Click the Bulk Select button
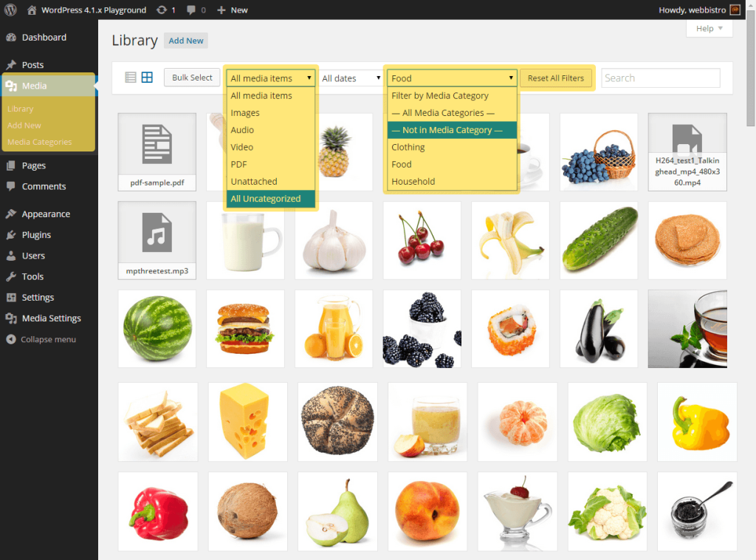 click(192, 78)
